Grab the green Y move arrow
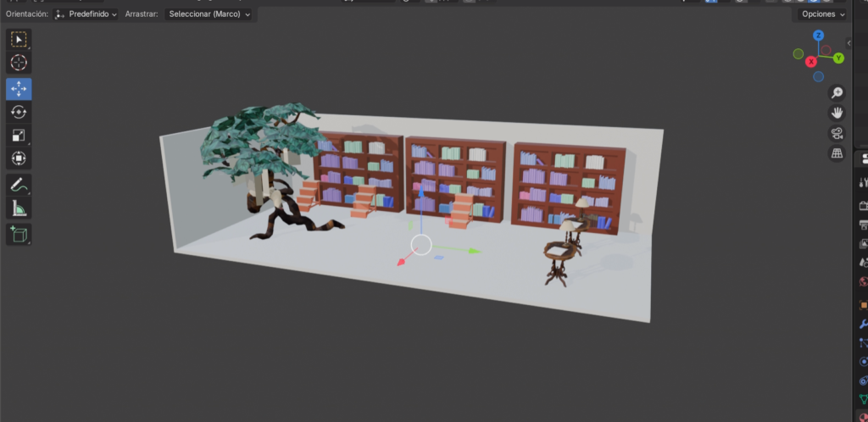This screenshot has width=868, height=422. coord(474,251)
